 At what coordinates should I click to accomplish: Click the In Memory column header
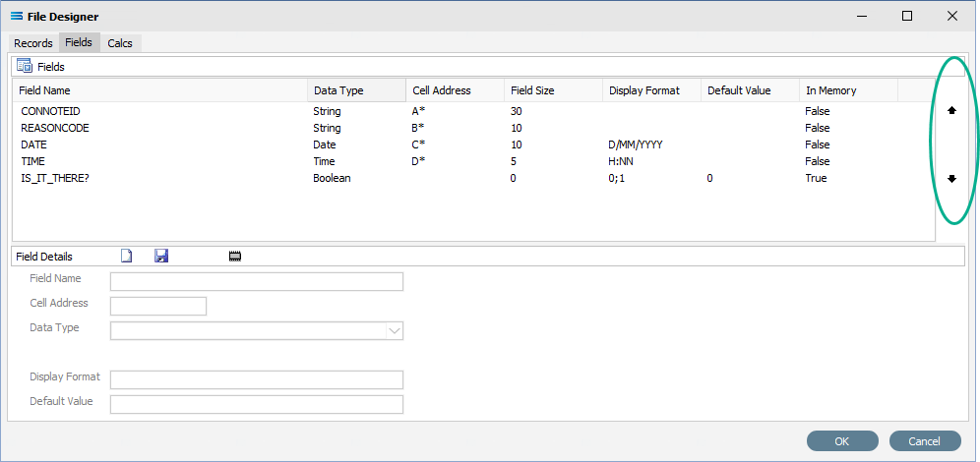click(849, 90)
